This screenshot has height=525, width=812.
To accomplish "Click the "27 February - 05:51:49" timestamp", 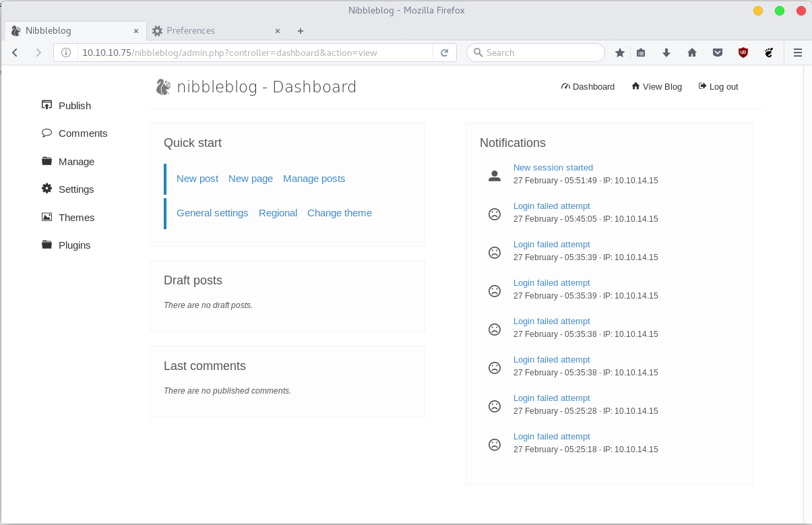I will click(x=555, y=181).
